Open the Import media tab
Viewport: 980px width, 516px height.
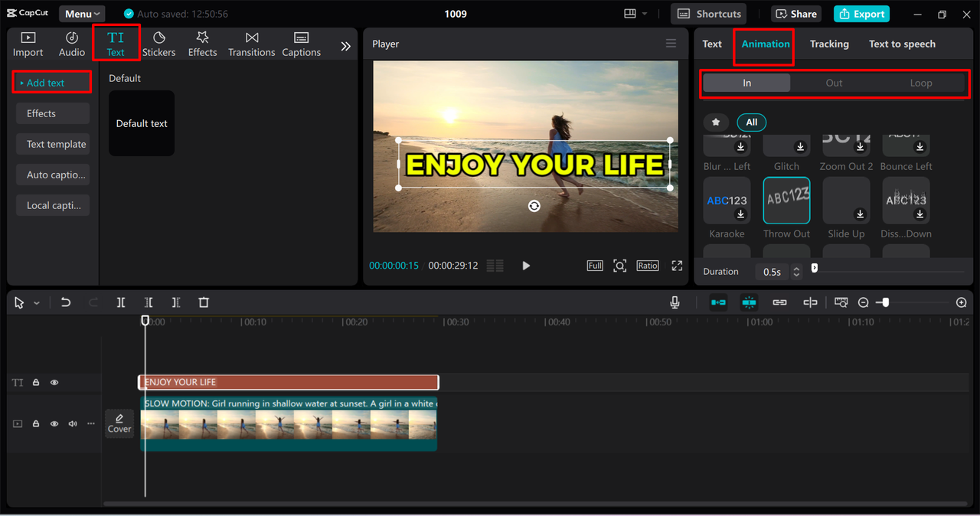[28, 44]
